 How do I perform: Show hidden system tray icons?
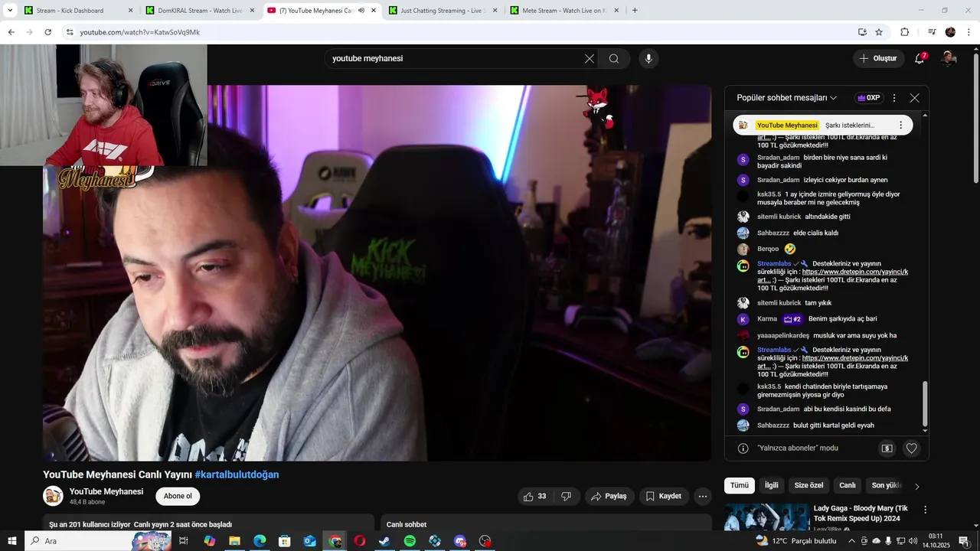point(851,541)
